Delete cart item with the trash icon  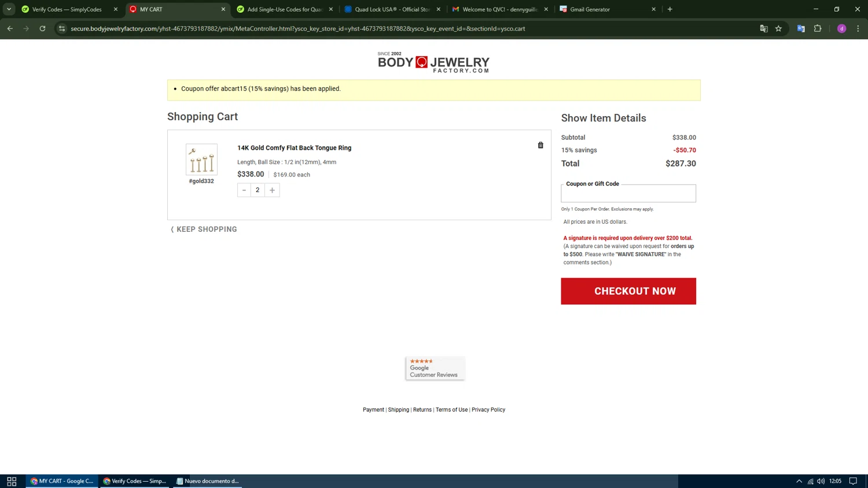[x=540, y=145]
